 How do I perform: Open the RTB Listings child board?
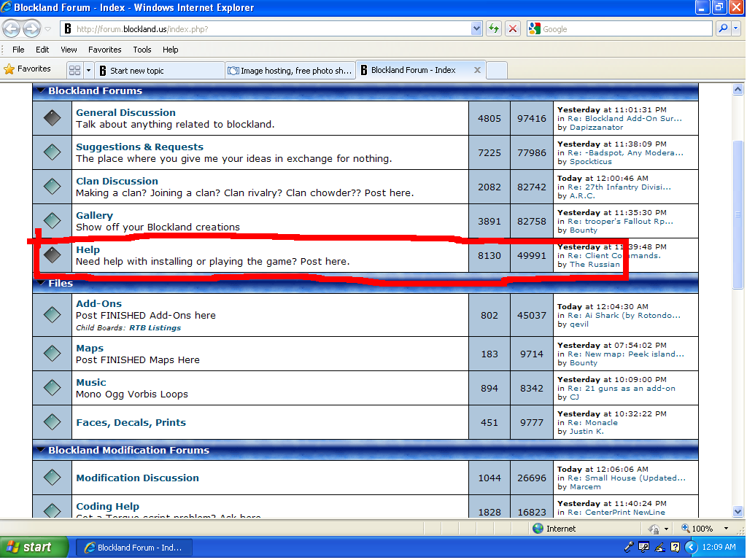[x=155, y=327]
